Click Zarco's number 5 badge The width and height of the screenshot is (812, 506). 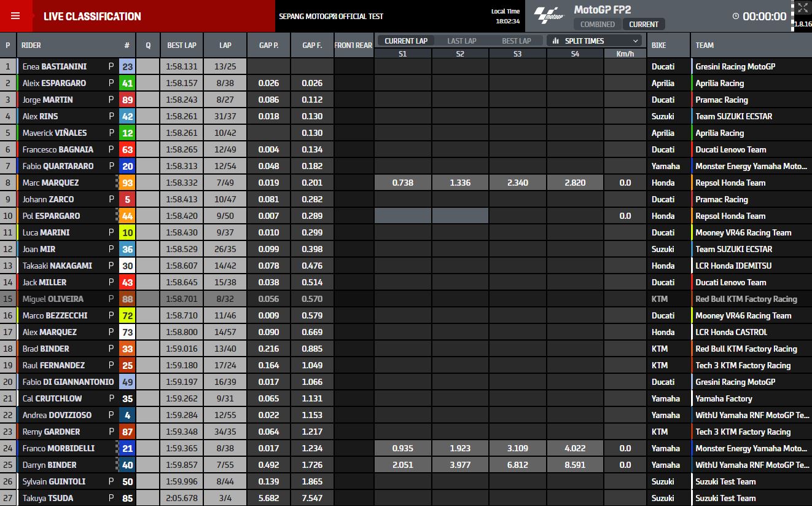tap(127, 199)
